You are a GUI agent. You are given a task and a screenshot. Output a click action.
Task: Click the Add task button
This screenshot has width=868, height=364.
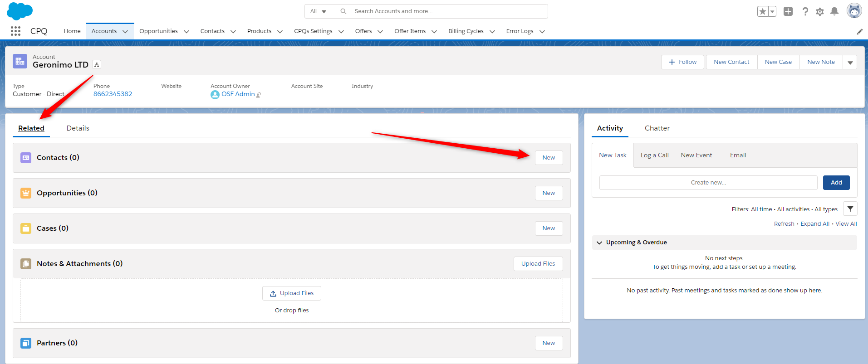tap(836, 183)
